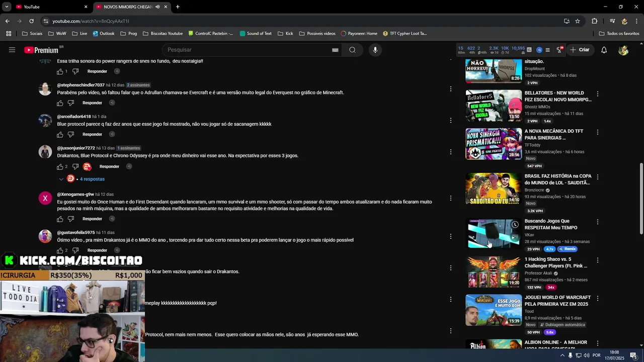Image resolution: width=644 pixels, height=362 pixels.
Task: Dislike the @juxsonjunior7272 comment
Action: tap(75, 166)
